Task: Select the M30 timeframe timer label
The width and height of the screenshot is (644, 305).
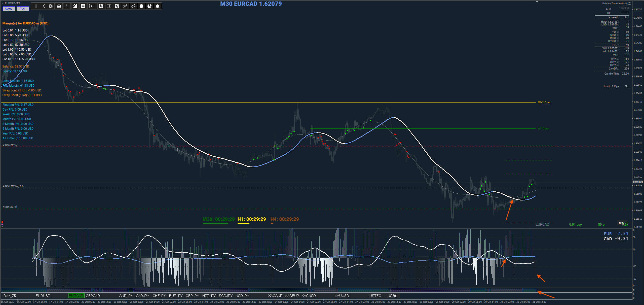Action: pos(218,219)
